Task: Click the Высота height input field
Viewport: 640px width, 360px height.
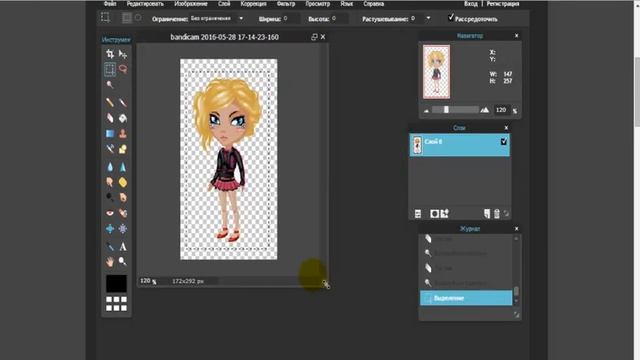Action: coord(340,18)
